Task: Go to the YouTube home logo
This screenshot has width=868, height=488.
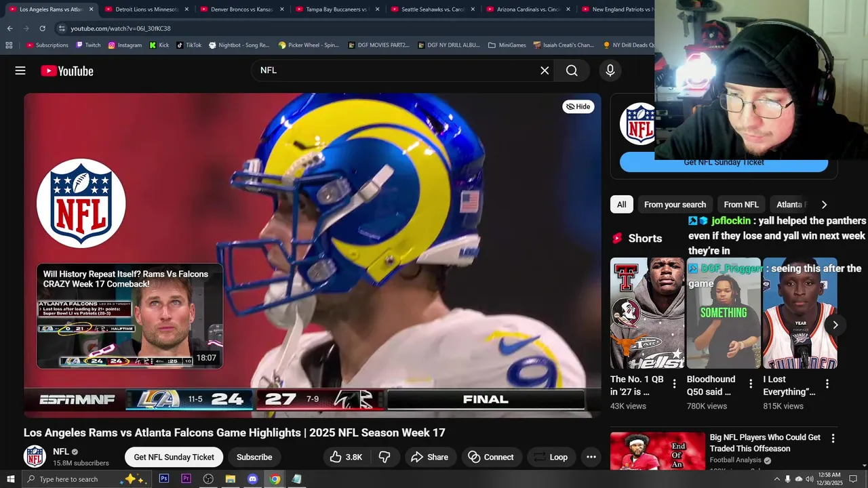Action: (66, 70)
